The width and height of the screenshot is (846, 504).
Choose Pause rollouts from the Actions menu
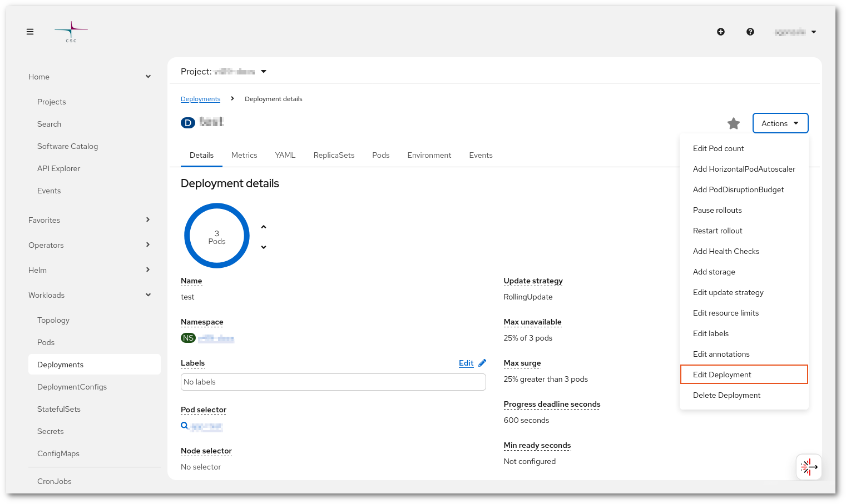coord(717,210)
